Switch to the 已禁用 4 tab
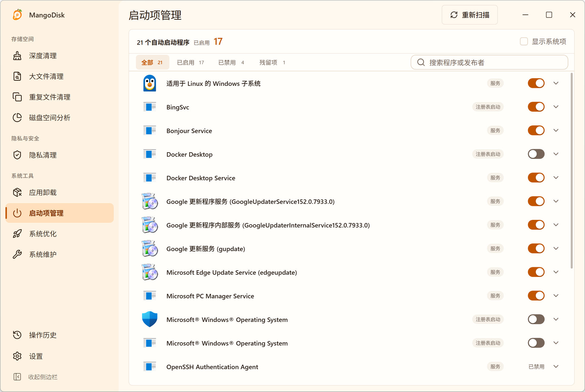The height and width of the screenshot is (392, 585). tap(231, 62)
